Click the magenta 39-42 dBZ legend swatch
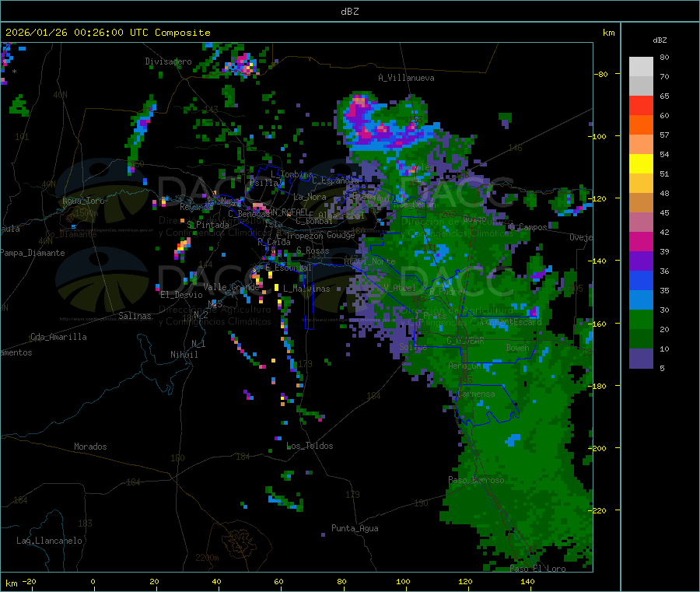This screenshot has width=700, height=592. click(x=641, y=241)
